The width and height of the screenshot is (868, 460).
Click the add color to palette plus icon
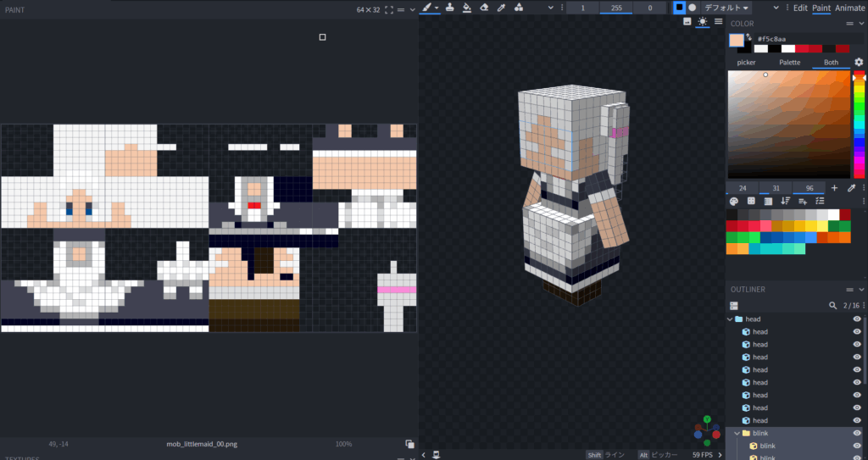coord(834,187)
